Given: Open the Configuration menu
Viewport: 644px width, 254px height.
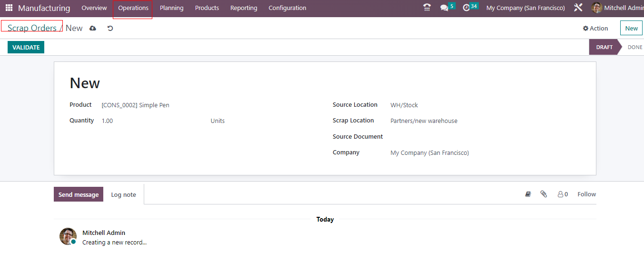Looking at the screenshot, I should click(x=287, y=8).
